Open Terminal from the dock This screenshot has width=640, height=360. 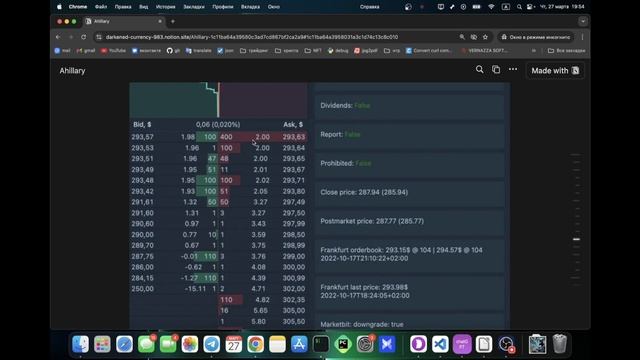(321, 344)
